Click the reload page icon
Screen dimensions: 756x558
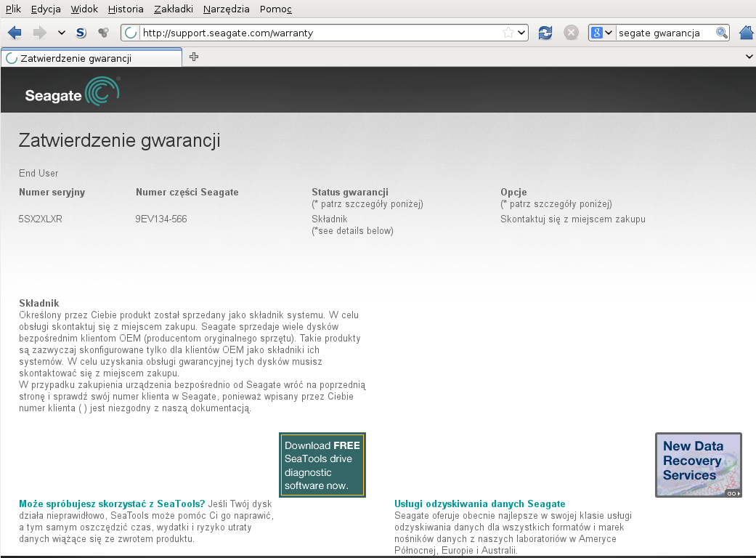pos(545,33)
